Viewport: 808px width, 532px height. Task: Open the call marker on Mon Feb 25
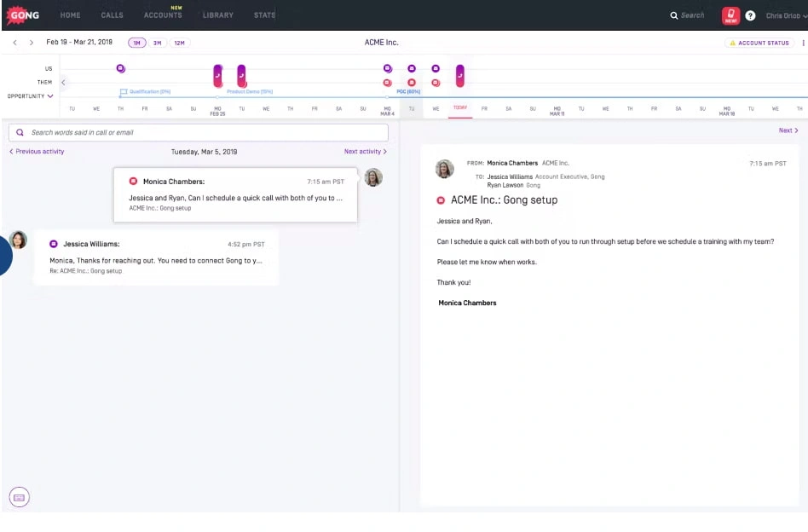coord(218,76)
